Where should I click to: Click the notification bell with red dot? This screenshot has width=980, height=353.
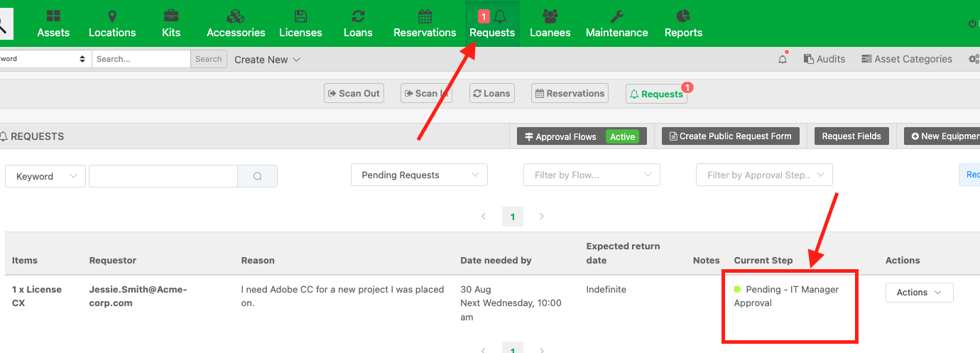pyautogui.click(x=783, y=59)
